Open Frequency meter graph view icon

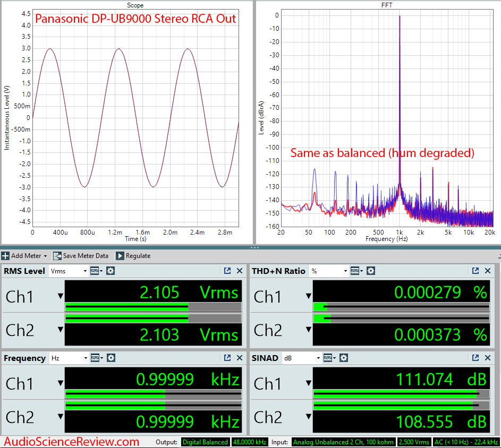pos(96,358)
